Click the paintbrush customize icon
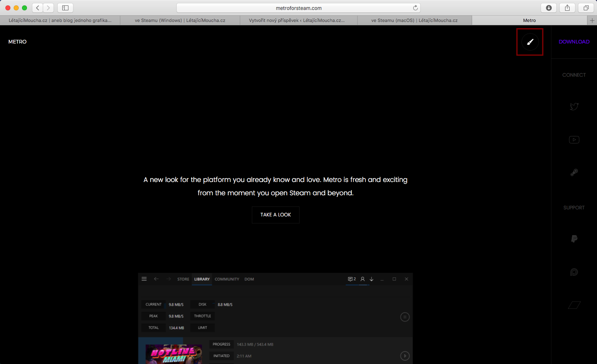 [530, 42]
